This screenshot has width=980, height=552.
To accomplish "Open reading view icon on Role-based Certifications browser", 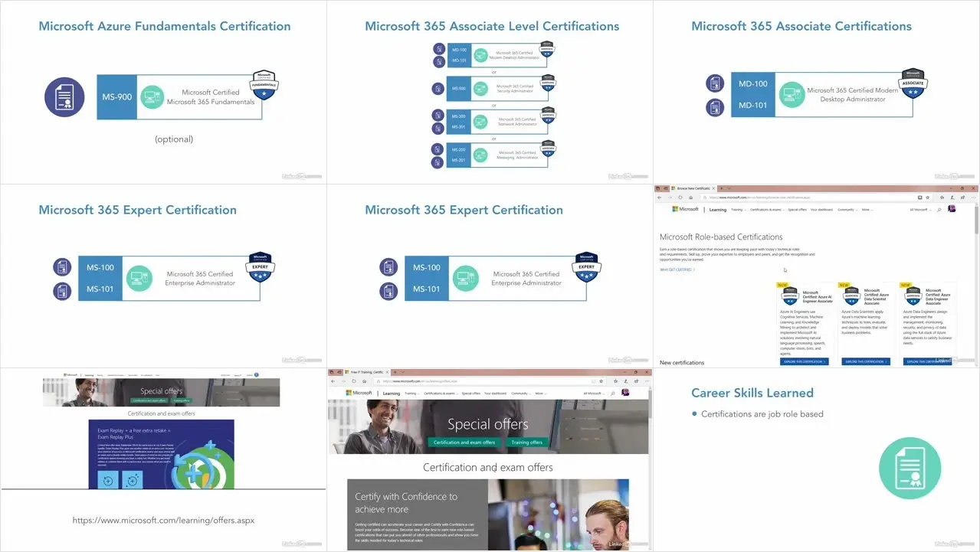I will (920, 198).
